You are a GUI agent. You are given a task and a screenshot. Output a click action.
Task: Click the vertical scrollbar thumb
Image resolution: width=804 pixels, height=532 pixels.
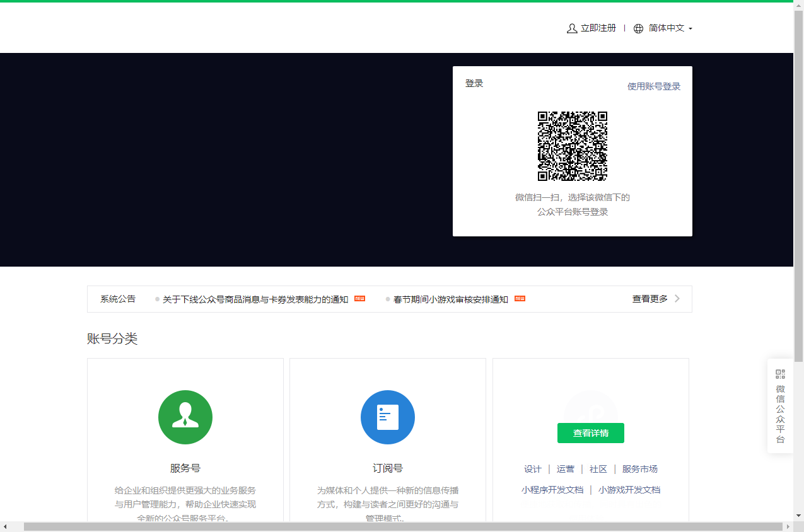pyautogui.click(x=799, y=186)
